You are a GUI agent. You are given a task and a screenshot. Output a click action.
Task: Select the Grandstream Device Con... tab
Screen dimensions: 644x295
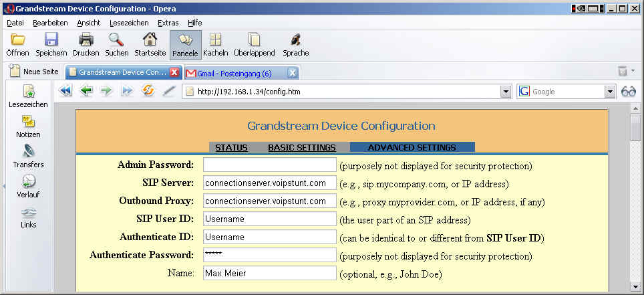[122, 72]
